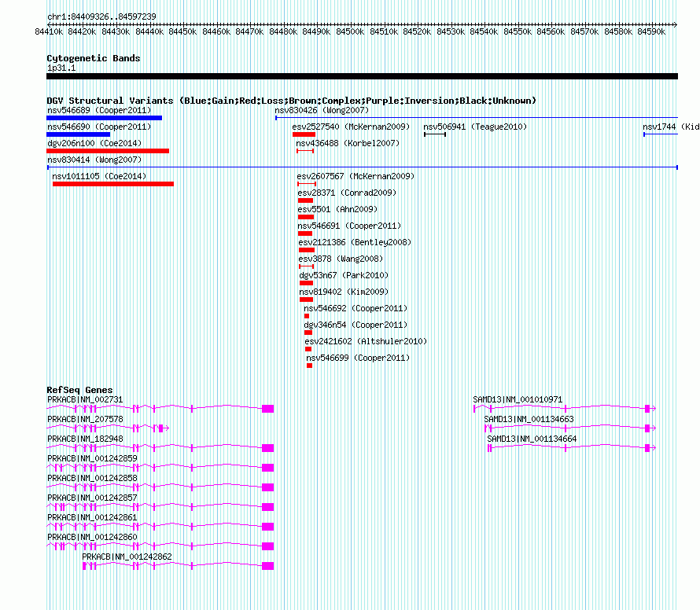Click the blue gain bar for nsv546690
Viewport: 700px width, 610px height.
[x=78, y=134]
